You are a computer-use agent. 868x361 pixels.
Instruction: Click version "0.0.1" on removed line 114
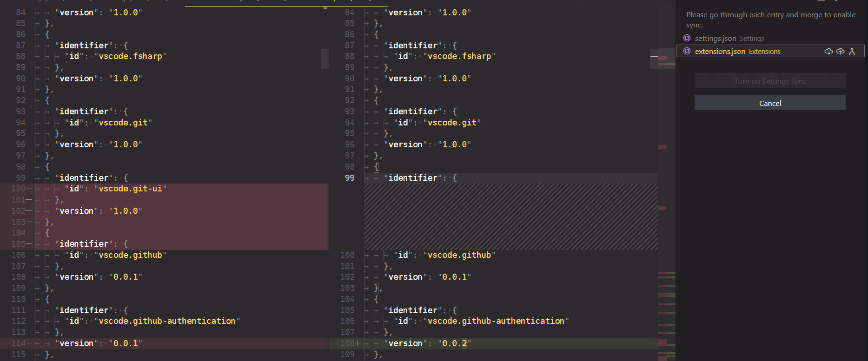click(126, 343)
